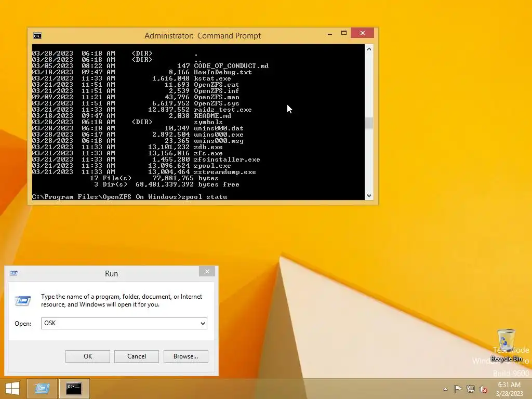
Task: Click HowToDebug.txt in the listing
Action: (x=222, y=72)
